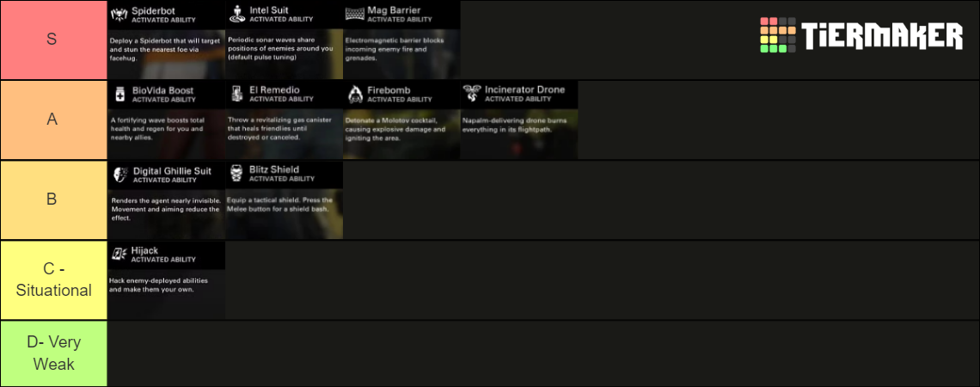Click the Digital Ghillie Suit icon
The width and height of the screenshot is (980, 387).
(120, 175)
